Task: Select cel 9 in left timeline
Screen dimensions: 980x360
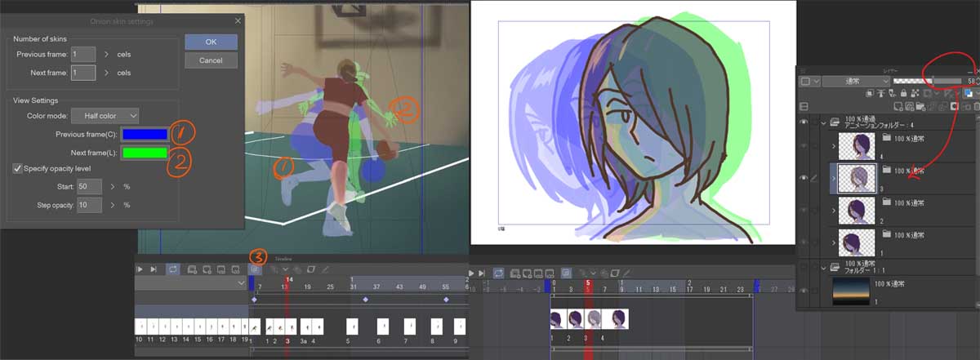Action: [460, 327]
